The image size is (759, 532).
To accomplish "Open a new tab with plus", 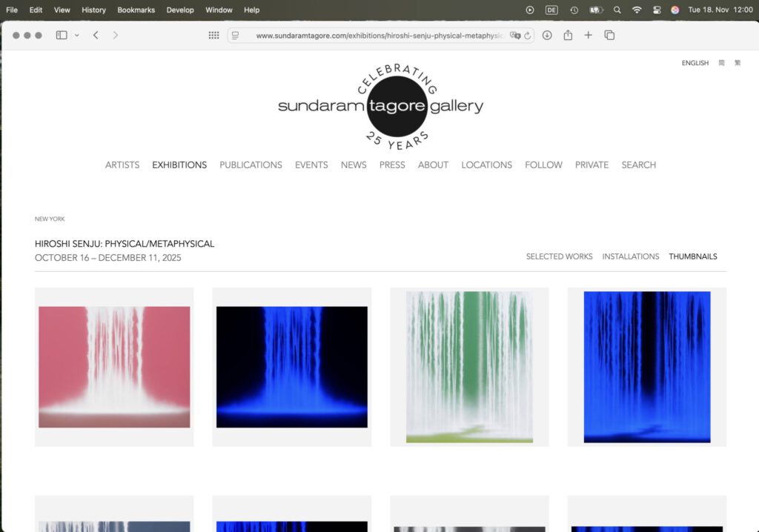I will pyautogui.click(x=589, y=36).
